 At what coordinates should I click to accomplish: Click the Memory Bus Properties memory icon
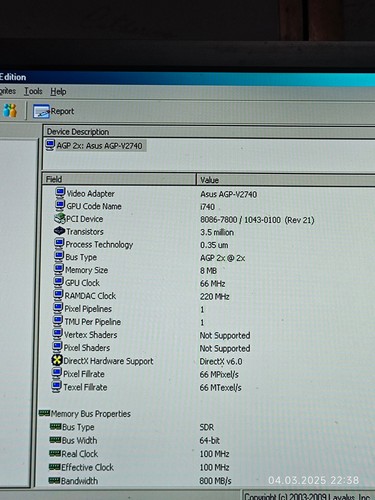[x=44, y=413]
